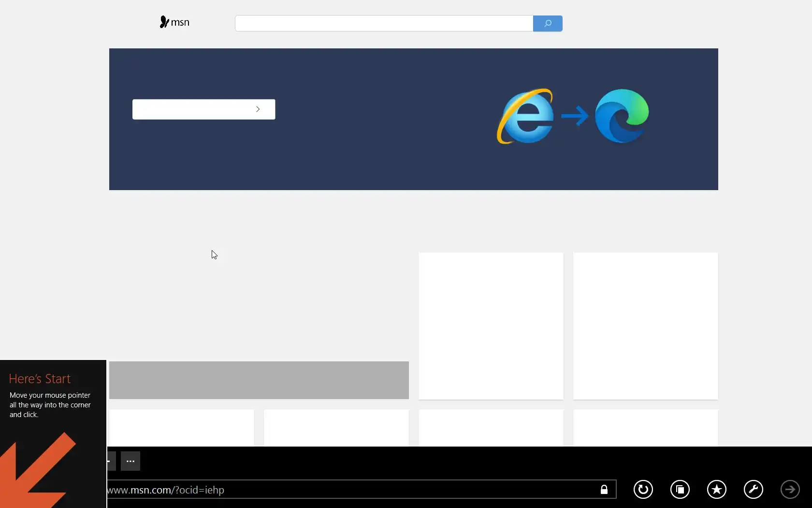Click the Internet Explorer logo in banner
812x508 pixels.
click(x=525, y=116)
